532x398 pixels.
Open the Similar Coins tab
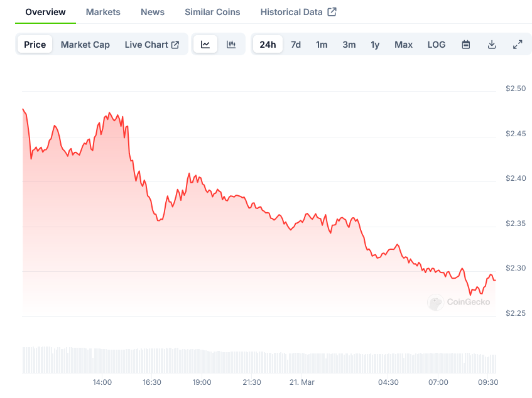(x=212, y=12)
